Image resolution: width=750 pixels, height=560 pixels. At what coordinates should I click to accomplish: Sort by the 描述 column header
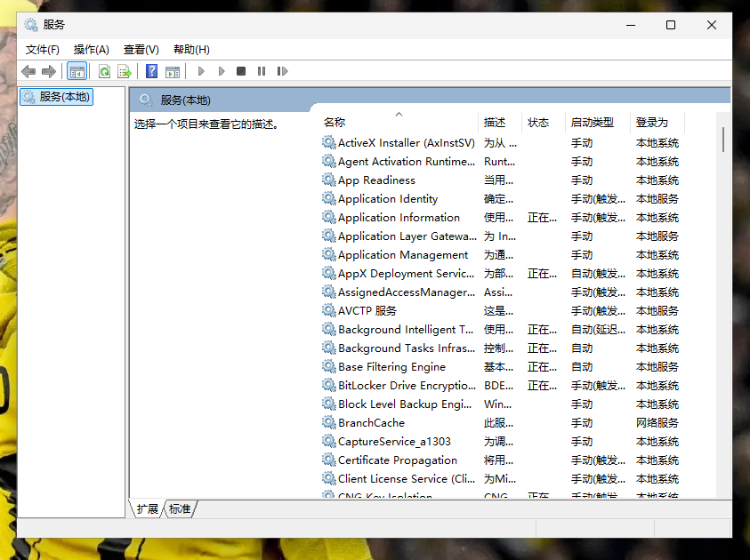pyautogui.click(x=500, y=123)
